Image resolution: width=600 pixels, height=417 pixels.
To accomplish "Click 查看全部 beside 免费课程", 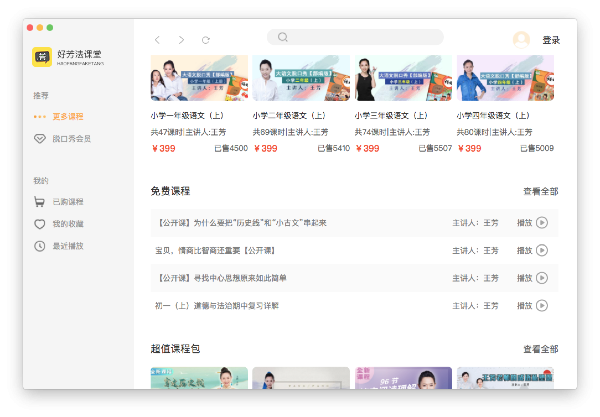I will [540, 191].
